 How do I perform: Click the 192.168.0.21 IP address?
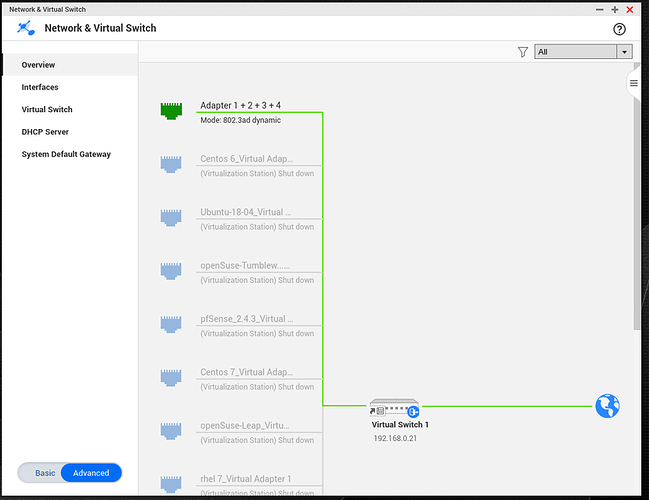395,438
